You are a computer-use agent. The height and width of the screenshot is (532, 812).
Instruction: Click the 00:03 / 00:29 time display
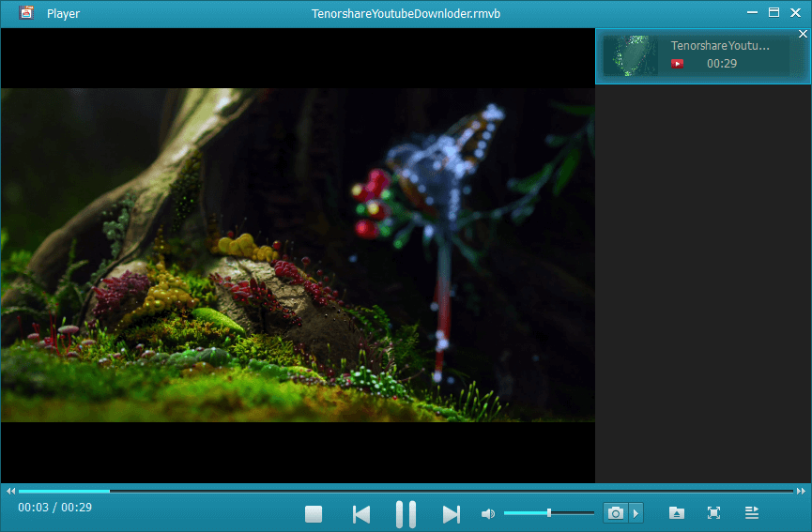[x=54, y=508]
